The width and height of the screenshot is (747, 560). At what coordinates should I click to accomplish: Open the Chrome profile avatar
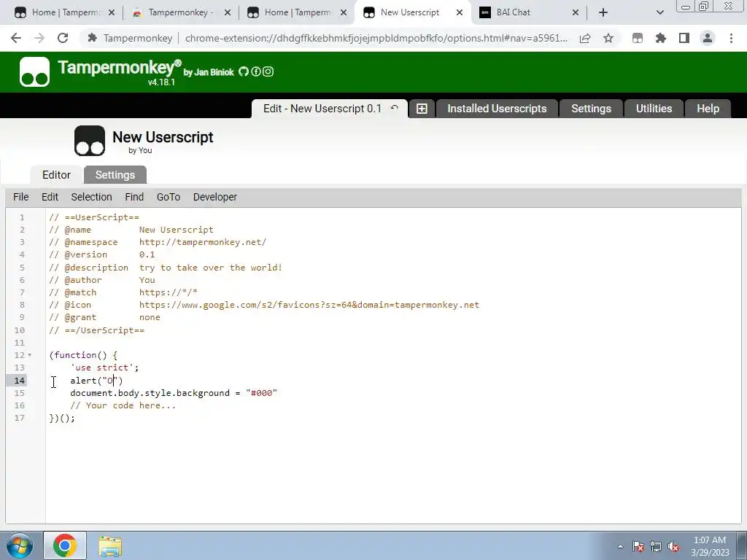coord(708,38)
